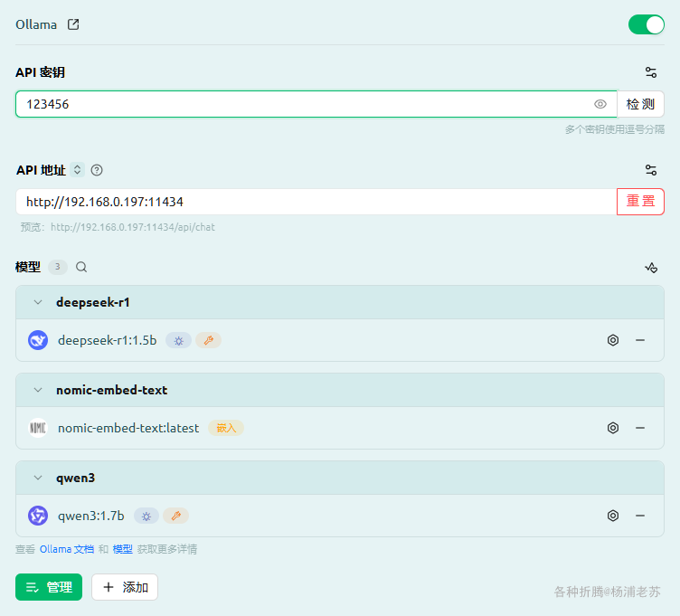This screenshot has width=680, height=616.
Task: Click the deepseek-r1:1.5b model logo
Action: point(38,340)
